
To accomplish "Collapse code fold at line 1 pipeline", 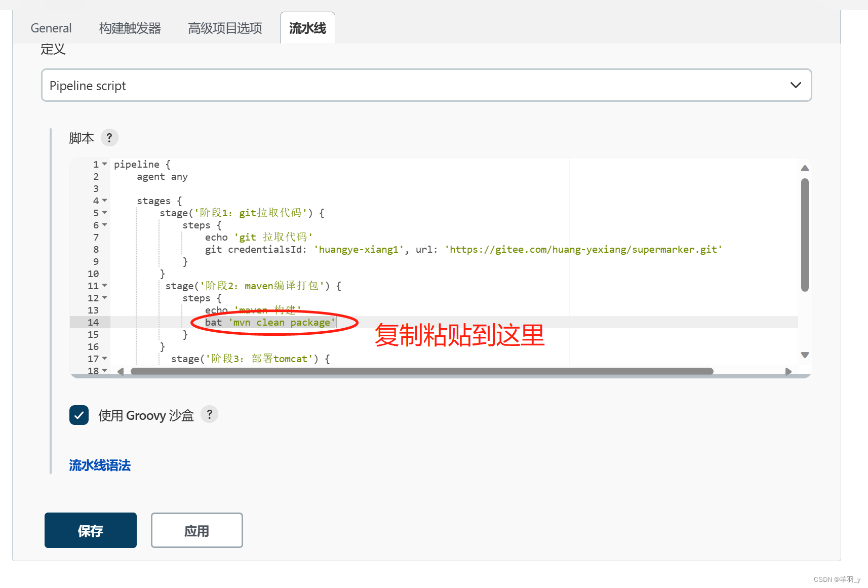I will click(x=105, y=164).
